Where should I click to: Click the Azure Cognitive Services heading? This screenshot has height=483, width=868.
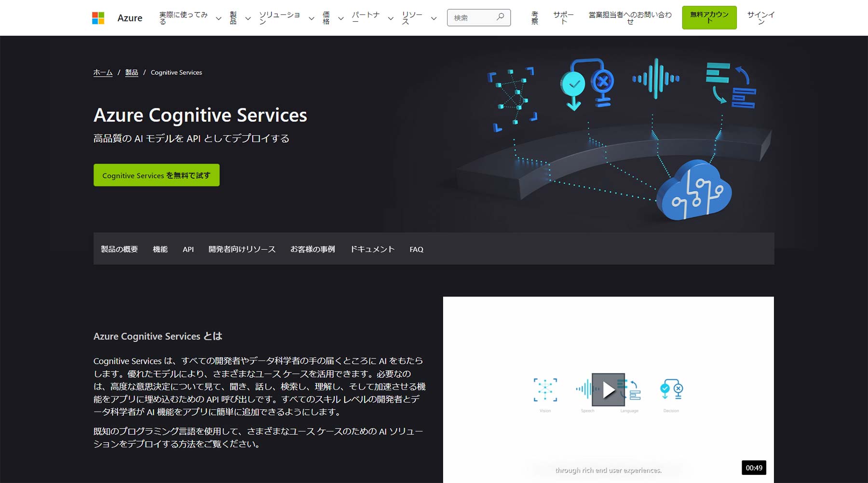click(200, 115)
